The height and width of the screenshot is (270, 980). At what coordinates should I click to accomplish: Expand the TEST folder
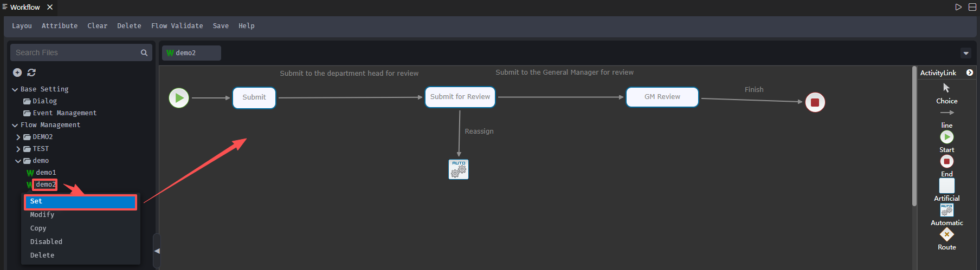click(18, 149)
